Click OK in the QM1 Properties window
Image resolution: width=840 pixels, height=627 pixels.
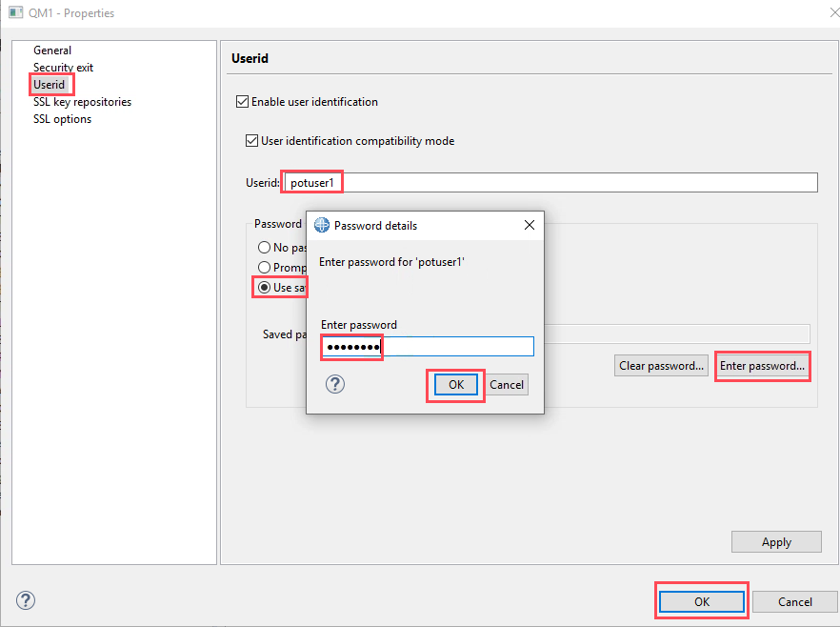pos(701,601)
